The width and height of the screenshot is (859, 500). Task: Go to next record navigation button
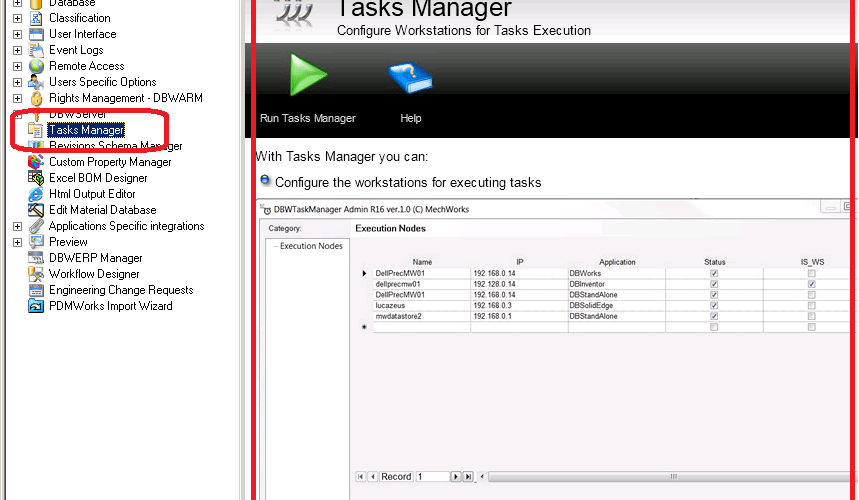point(455,476)
